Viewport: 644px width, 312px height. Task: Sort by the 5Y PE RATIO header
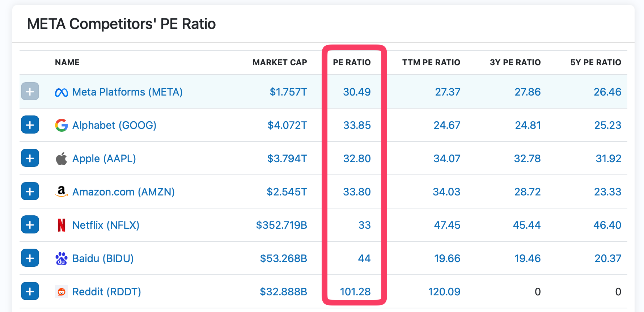pos(596,62)
